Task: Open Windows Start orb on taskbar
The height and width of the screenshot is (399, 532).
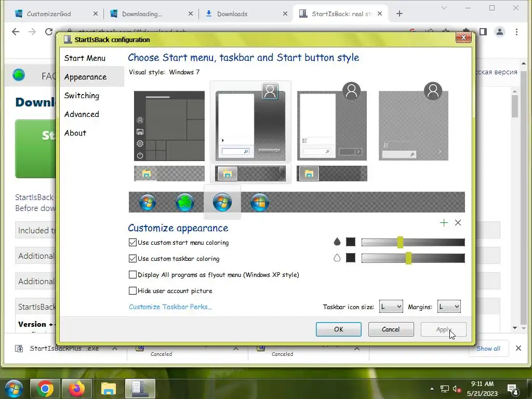Action: (14, 389)
